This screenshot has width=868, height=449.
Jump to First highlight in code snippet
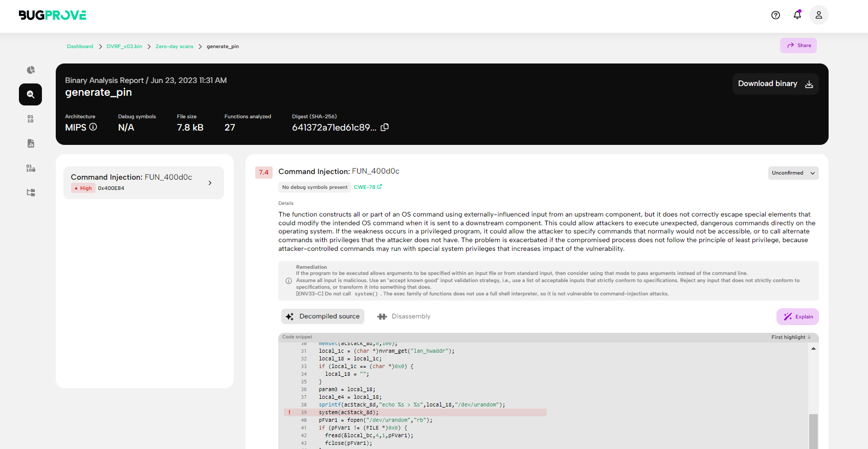point(791,337)
